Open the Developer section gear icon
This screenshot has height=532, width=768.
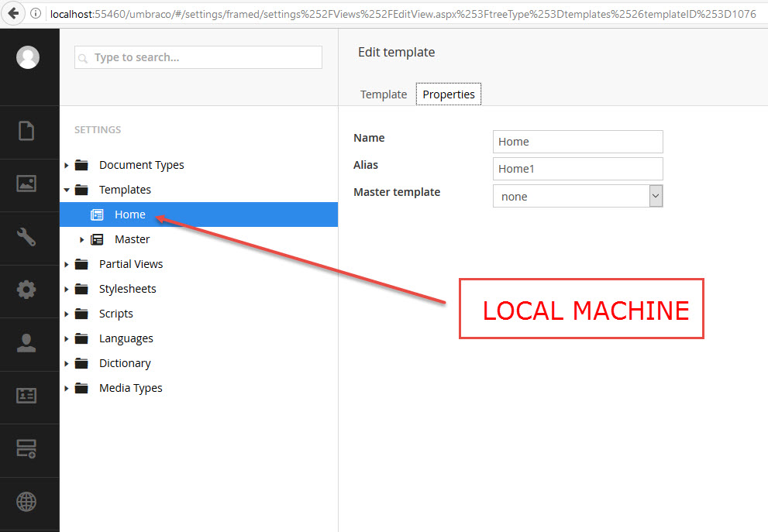pos(27,290)
